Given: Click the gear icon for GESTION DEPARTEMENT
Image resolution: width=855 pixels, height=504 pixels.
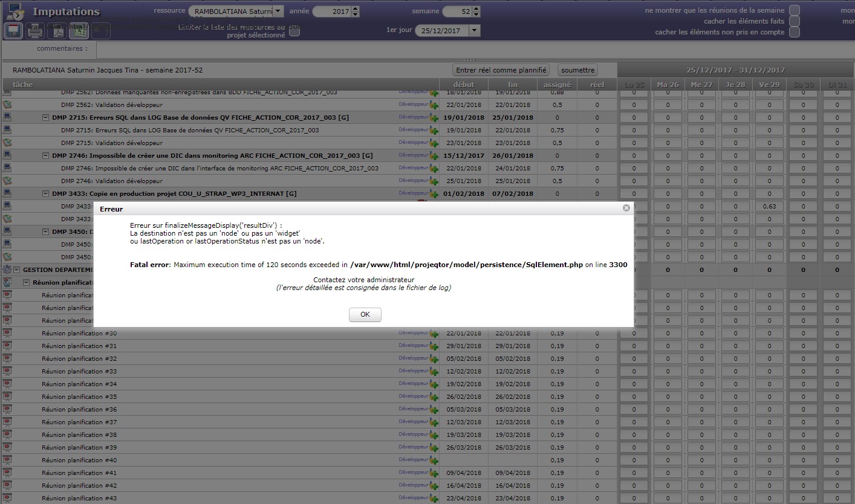Looking at the screenshot, I should click(x=7, y=270).
